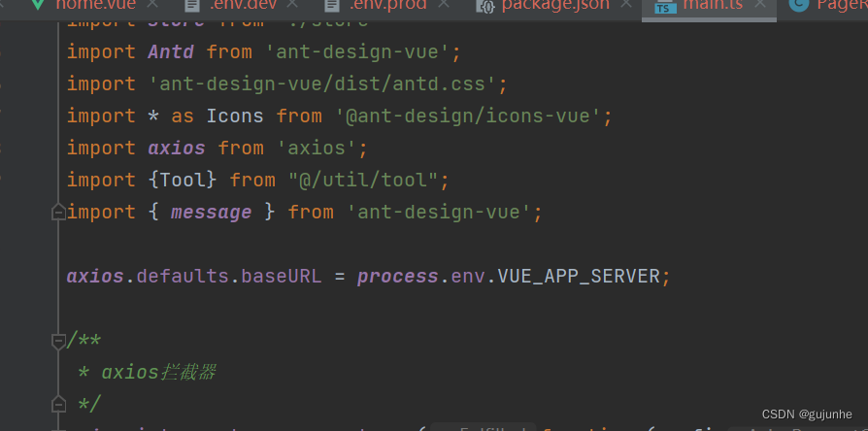This screenshot has width=868, height=431.
Task: Switch to the home.vue editor tab
Action: (95, 5)
